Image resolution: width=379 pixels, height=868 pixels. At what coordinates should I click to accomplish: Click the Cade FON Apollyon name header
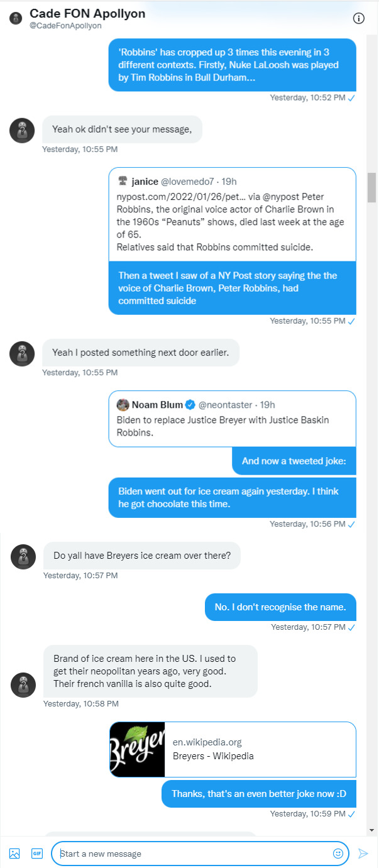(x=87, y=13)
